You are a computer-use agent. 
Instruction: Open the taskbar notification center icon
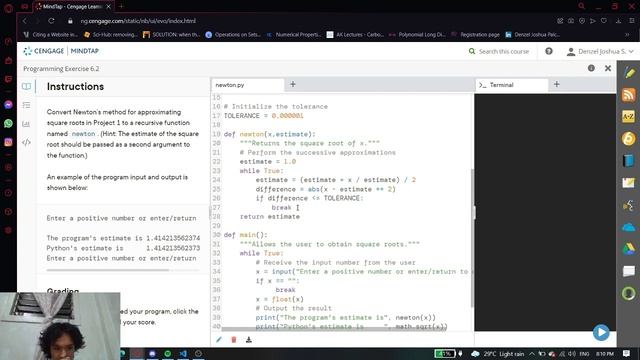(626, 353)
